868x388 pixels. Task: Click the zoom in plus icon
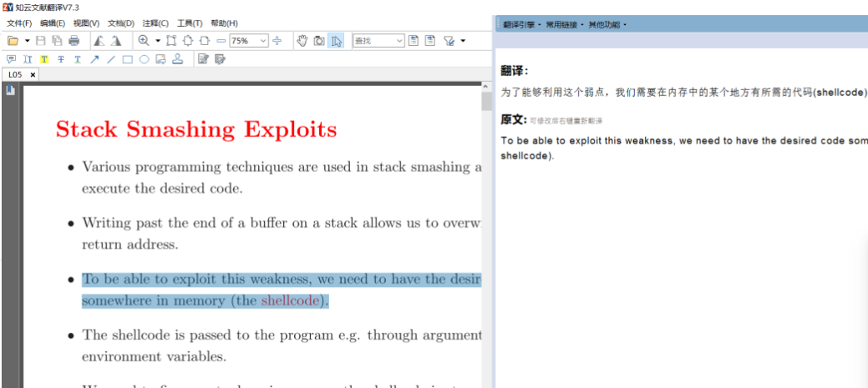277,40
